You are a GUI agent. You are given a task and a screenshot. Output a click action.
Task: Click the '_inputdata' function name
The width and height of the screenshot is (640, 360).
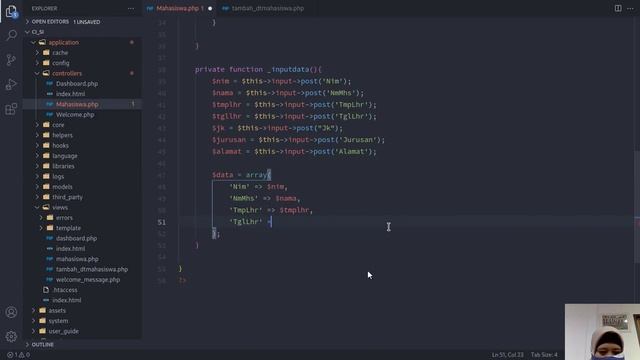click(288, 69)
